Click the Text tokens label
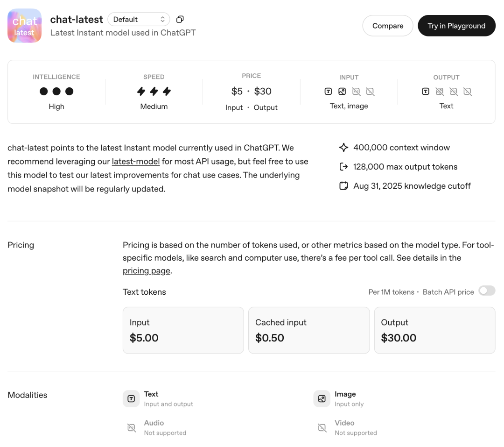Image resolution: width=504 pixels, height=447 pixels. click(144, 292)
